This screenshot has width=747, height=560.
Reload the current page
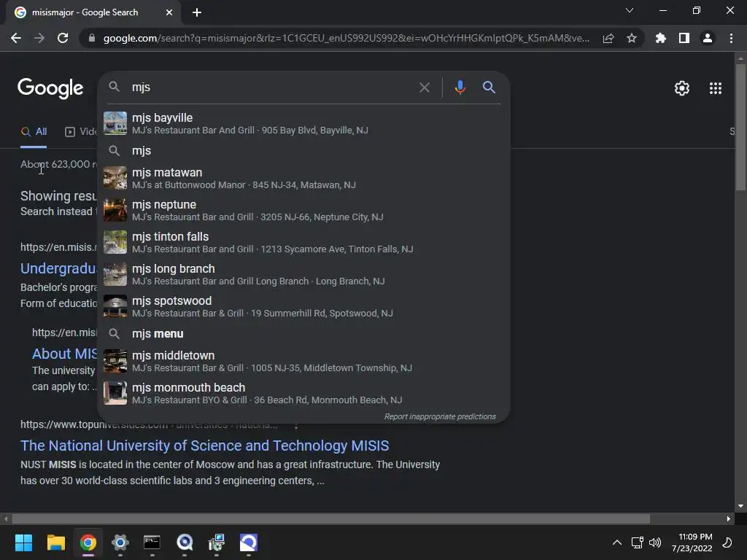point(63,38)
